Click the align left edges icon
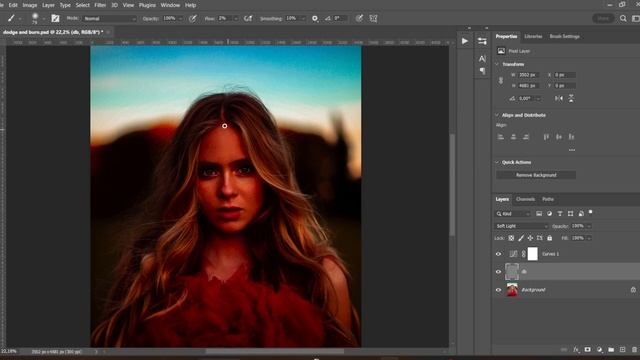Viewport: 640px width, 360px height. (x=501, y=137)
